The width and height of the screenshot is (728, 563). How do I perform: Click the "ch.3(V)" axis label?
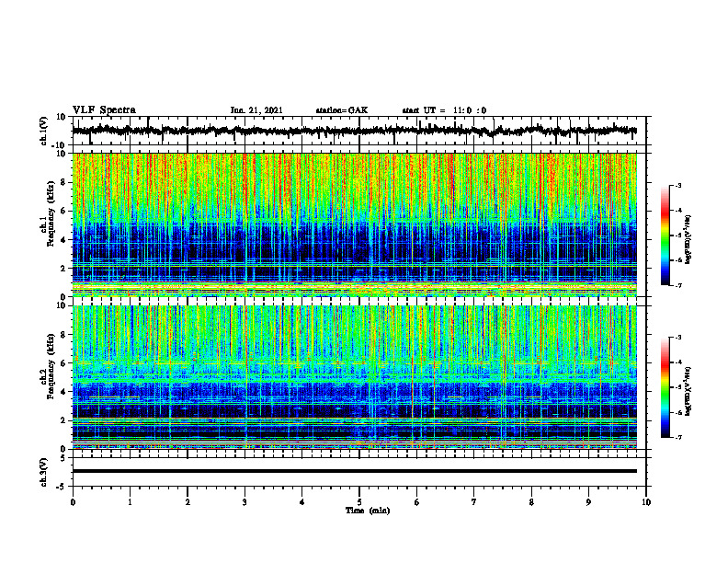pyautogui.click(x=44, y=472)
